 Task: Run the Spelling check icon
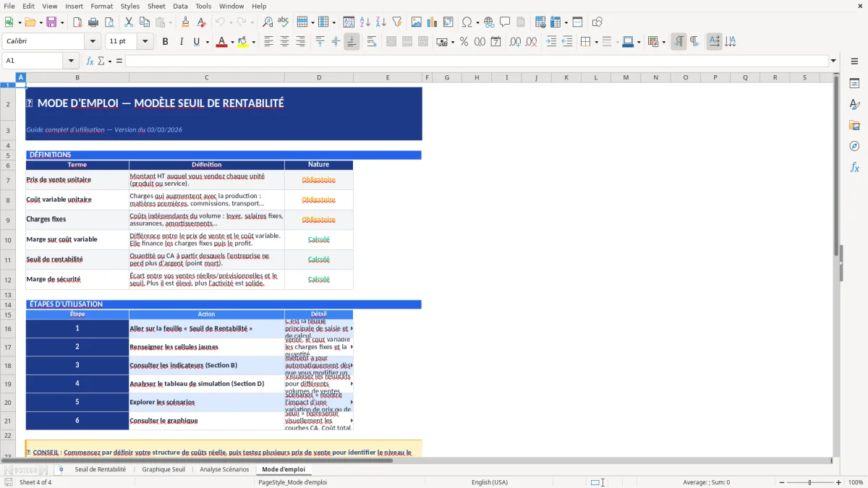point(282,22)
